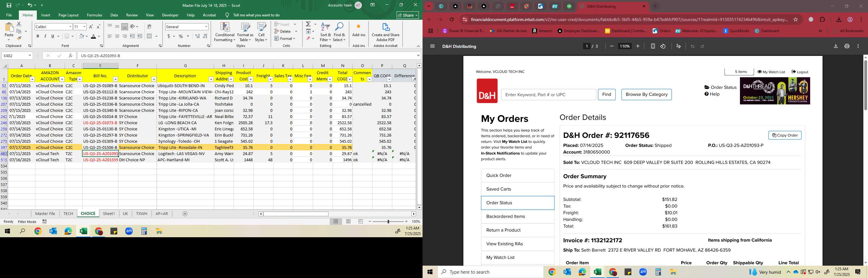Click the Format Painter brush in Excel
868x278 pixels.
point(19,38)
